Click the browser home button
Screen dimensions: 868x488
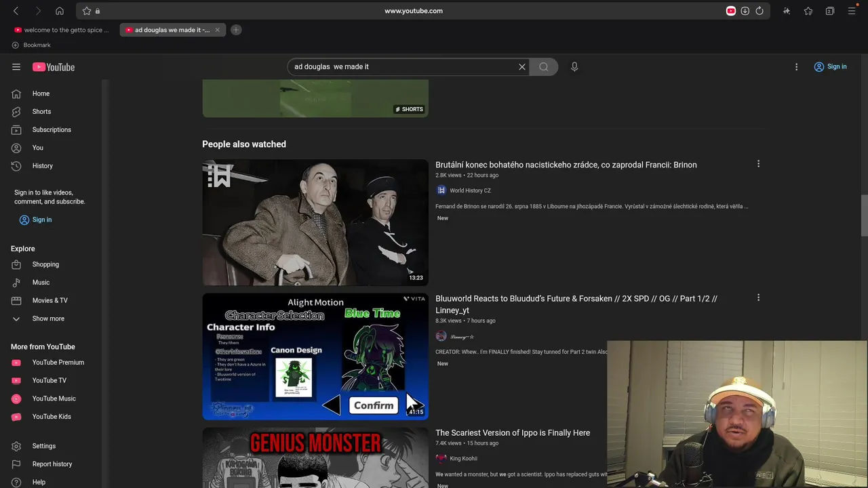[x=60, y=11]
